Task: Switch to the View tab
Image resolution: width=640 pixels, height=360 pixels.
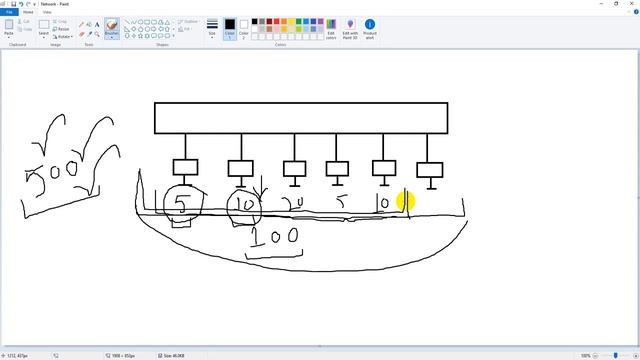Action: (x=47, y=12)
